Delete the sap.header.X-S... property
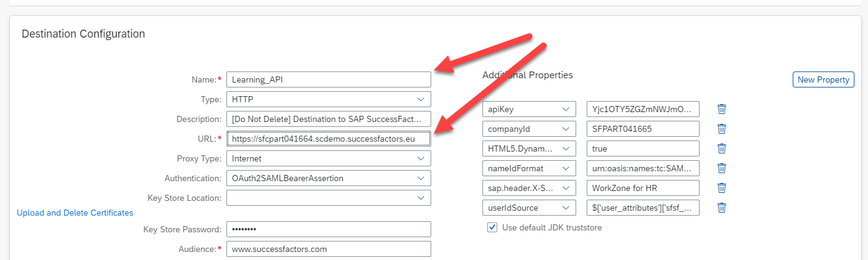The height and width of the screenshot is (260, 868). click(x=721, y=188)
